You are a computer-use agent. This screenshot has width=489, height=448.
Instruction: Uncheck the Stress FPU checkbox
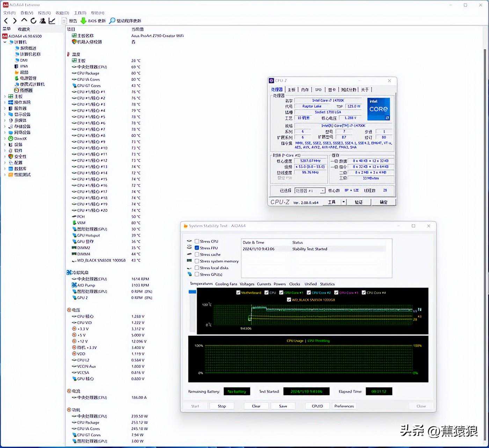[x=197, y=248]
